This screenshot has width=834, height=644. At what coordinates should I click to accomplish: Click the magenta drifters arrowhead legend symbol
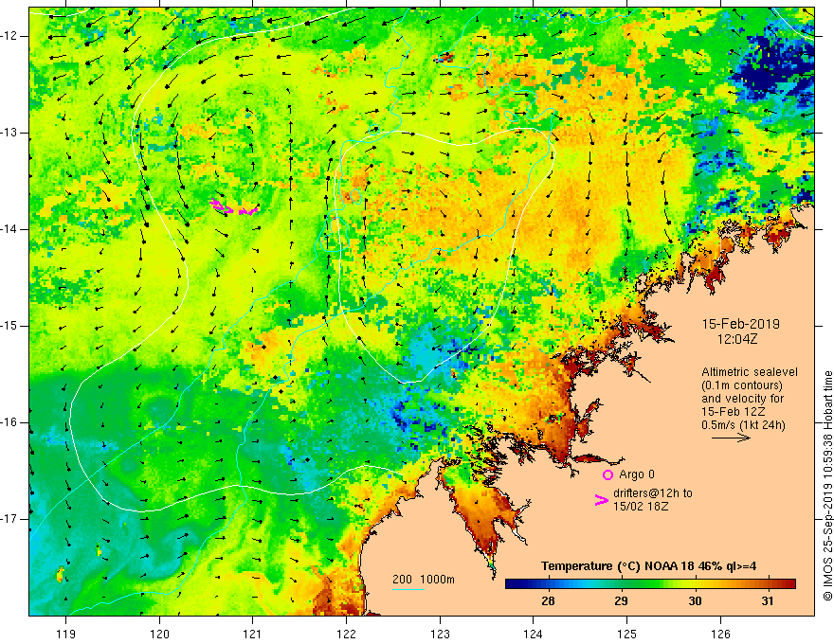click(601, 499)
